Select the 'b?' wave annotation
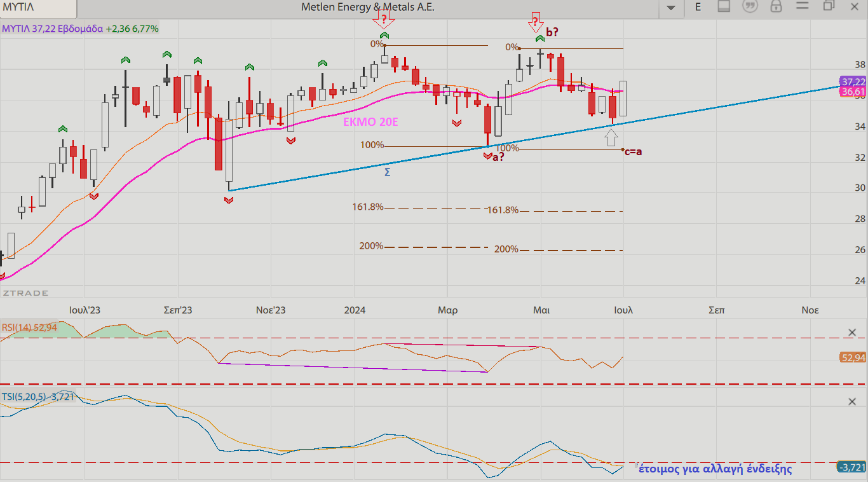This screenshot has height=482, width=868. tap(552, 33)
